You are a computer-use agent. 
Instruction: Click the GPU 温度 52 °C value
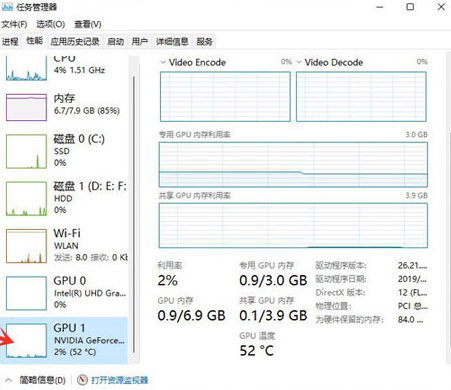(256, 351)
